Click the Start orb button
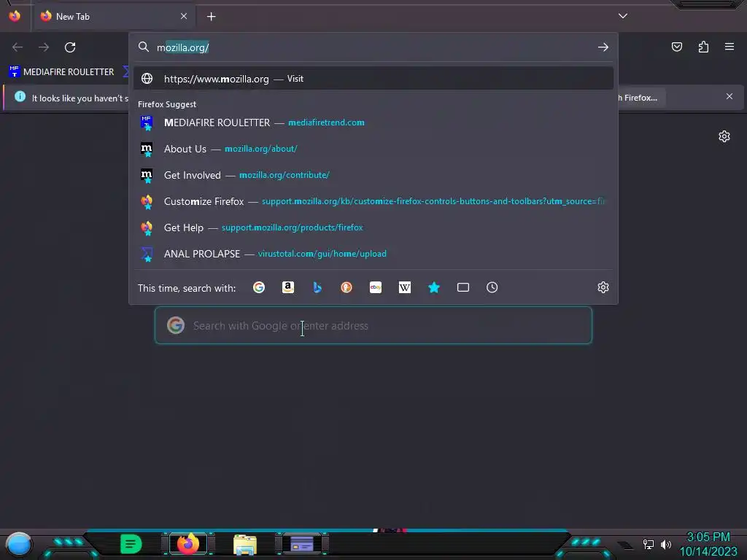 tap(18, 544)
